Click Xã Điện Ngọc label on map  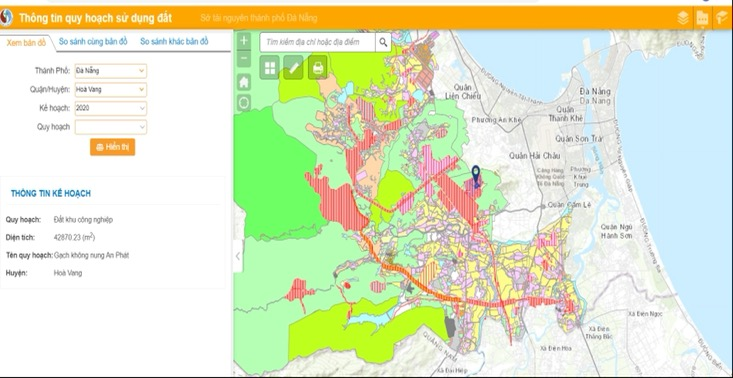[645, 314]
